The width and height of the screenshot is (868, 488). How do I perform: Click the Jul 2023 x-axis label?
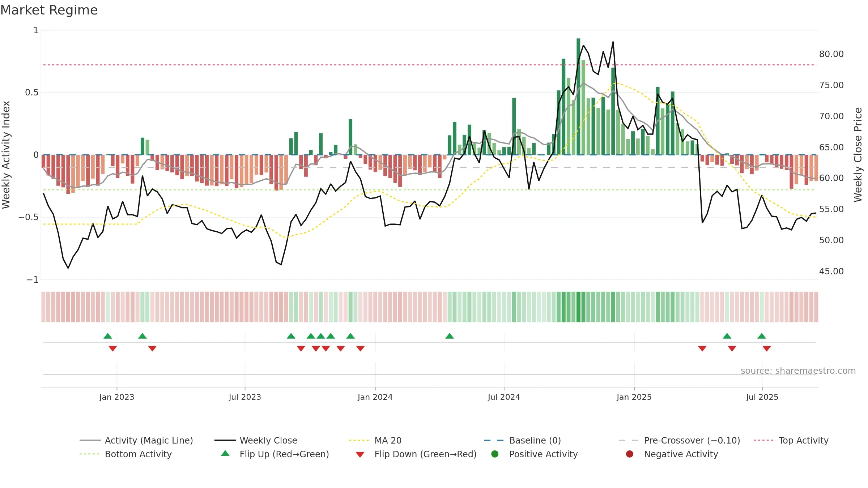pyautogui.click(x=245, y=397)
